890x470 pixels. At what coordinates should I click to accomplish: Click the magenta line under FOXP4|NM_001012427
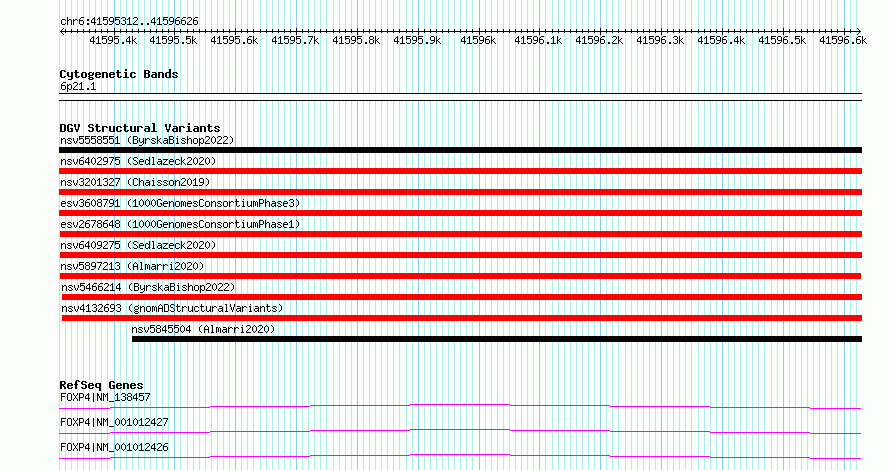460,431
